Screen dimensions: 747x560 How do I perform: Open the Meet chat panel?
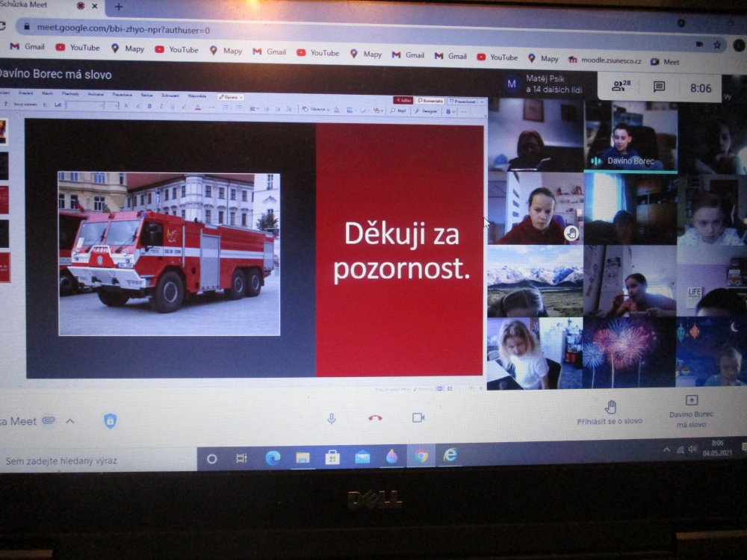tap(659, 87)
